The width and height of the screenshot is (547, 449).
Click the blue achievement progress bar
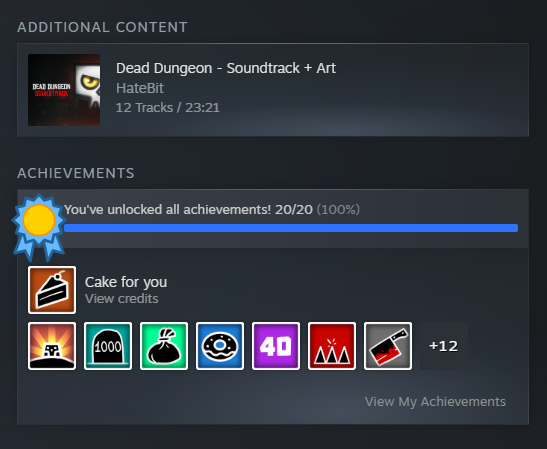click(291, 228)
